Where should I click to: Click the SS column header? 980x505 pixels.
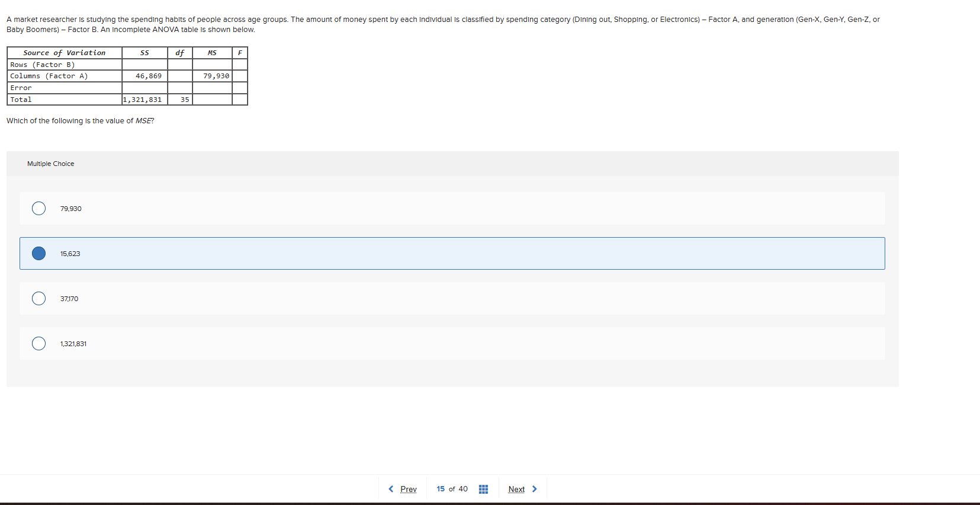[x=145, y=53]
